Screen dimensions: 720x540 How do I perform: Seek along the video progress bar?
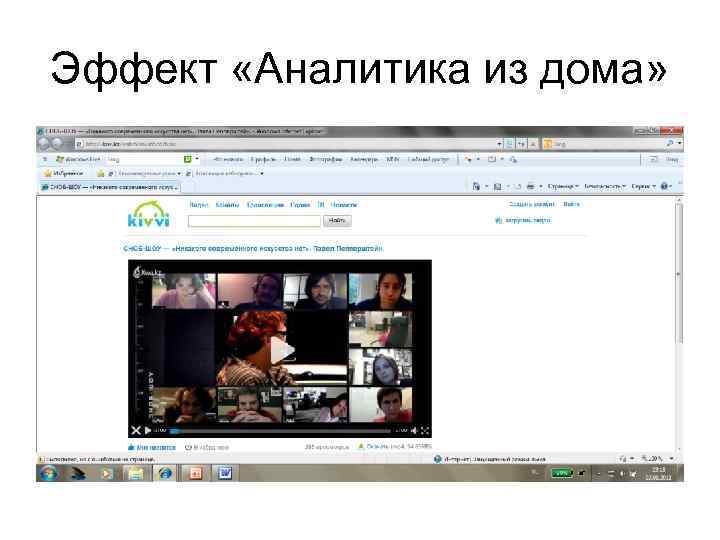point(280,431)
